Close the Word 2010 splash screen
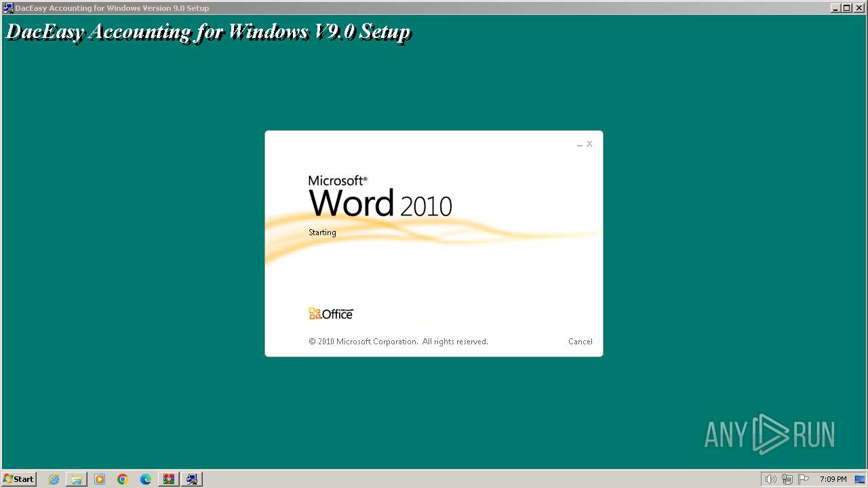 click(589, 144)
